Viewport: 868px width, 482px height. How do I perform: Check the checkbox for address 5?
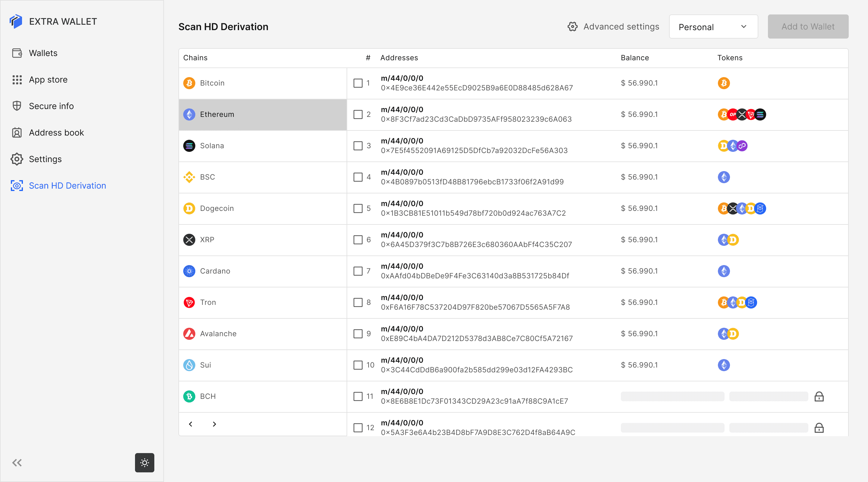pyautogui.click(x=358, y=208)
